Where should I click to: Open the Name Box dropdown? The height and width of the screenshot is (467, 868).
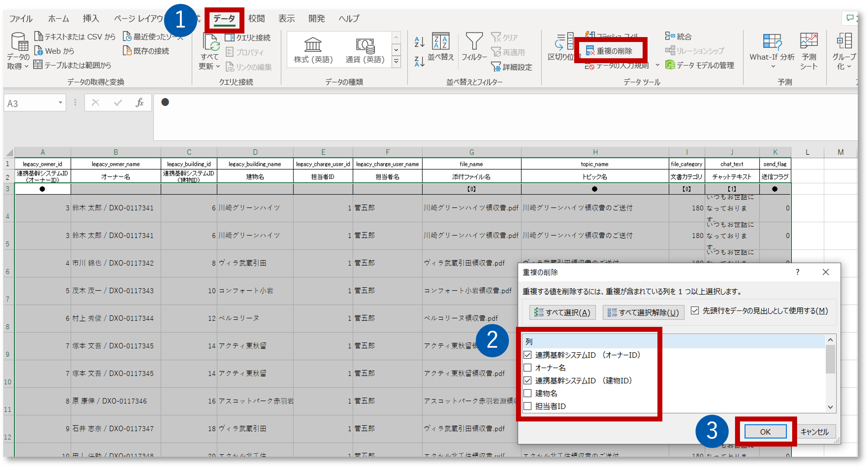coord(60,103)
